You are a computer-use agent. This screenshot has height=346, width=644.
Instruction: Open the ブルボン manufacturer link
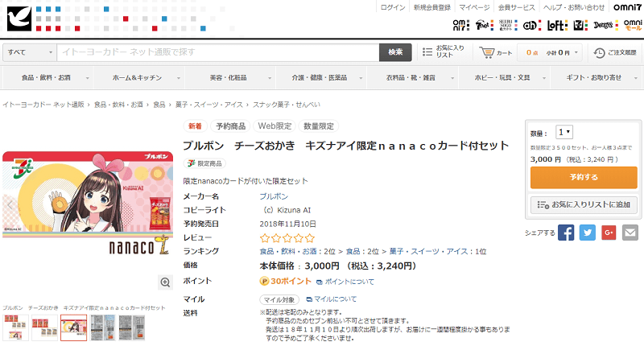point(274,196)
